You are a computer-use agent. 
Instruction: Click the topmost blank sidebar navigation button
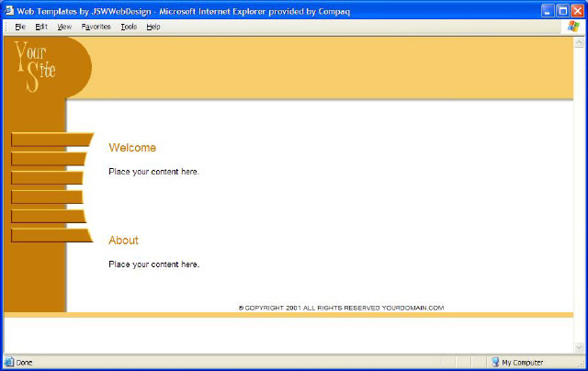click(x=51, y=140)
